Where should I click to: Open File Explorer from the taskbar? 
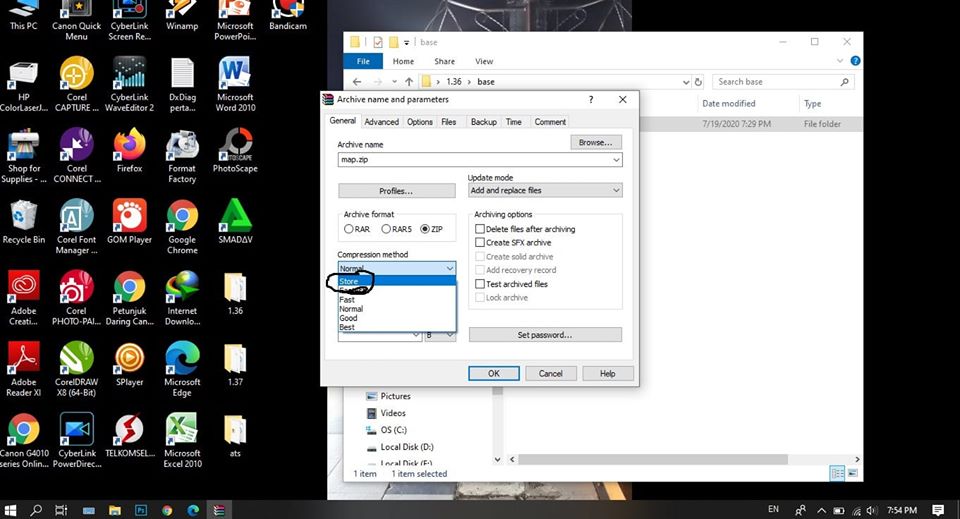[x=114, y=510]
